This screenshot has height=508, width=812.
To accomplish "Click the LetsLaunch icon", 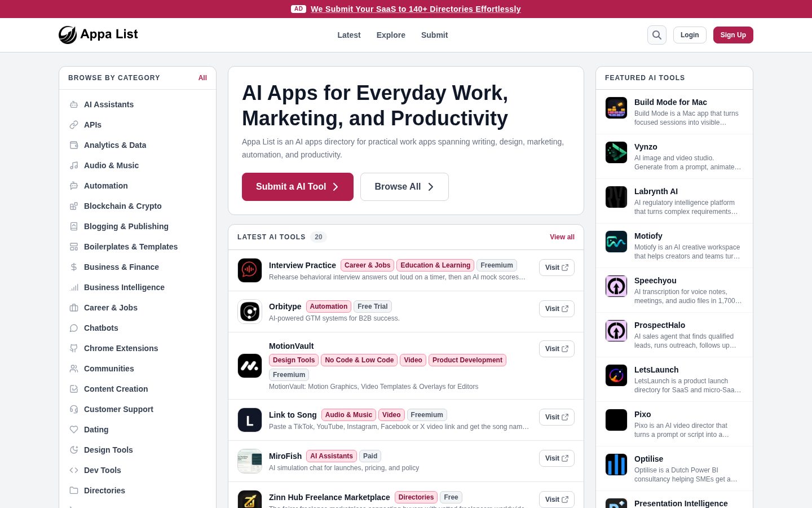I will point(616,375).
